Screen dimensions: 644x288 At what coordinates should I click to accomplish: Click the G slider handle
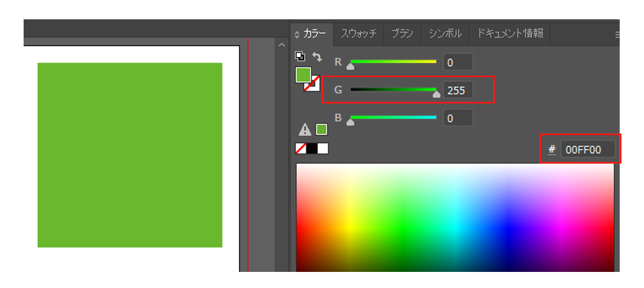pos(436,94)
